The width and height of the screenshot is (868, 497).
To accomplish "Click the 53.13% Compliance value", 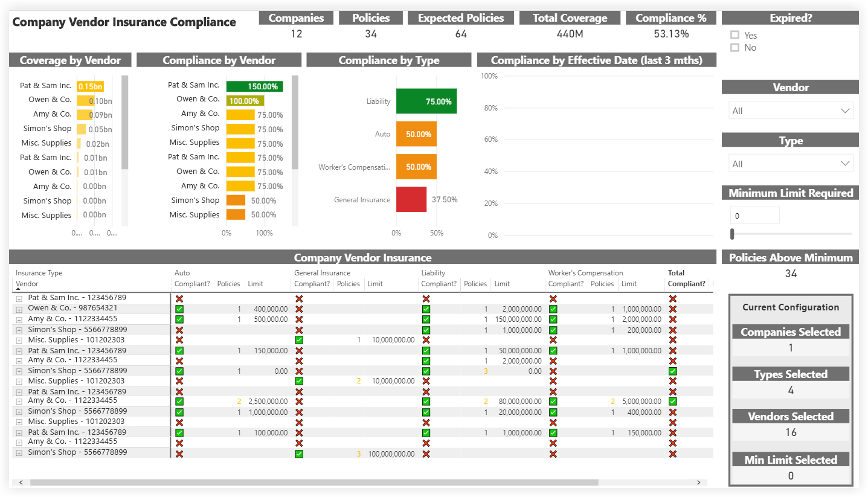I will point(671,34).
